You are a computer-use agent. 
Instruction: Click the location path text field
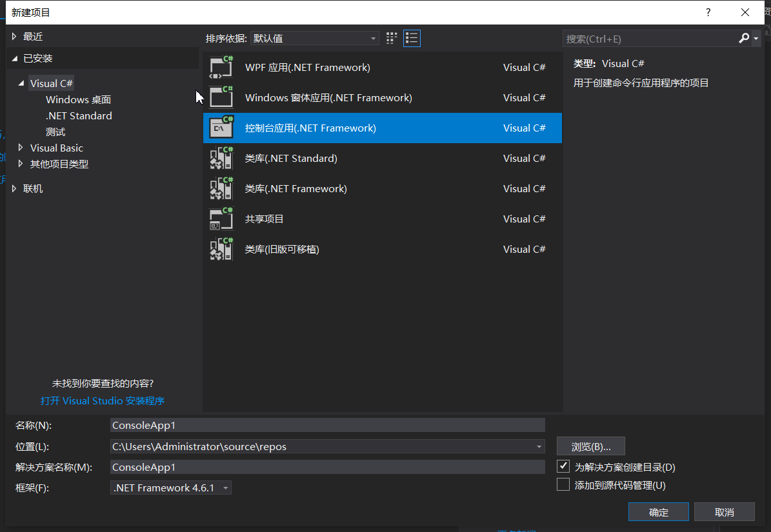pyautogui.click(x=322, y=446)
